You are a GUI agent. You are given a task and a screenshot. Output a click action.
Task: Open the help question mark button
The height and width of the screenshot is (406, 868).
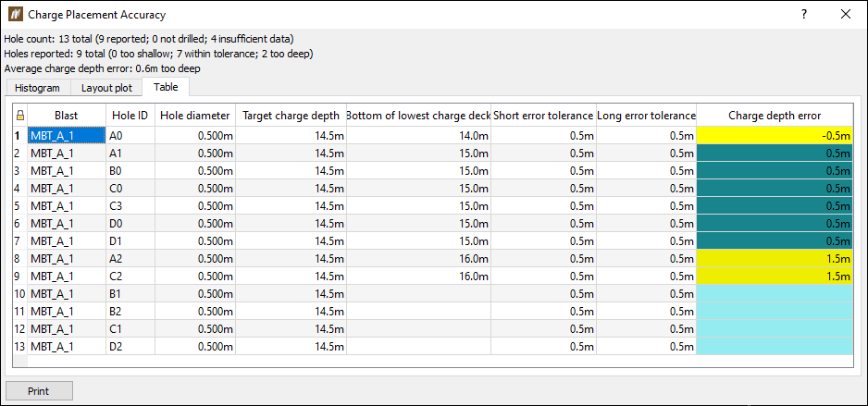point(804,15)
